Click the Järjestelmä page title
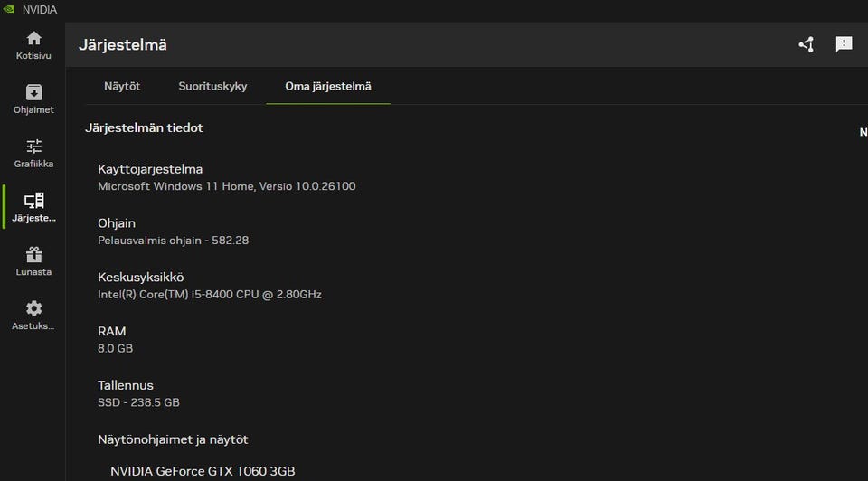Screen dimensions: 868x481 pos(123,44)
